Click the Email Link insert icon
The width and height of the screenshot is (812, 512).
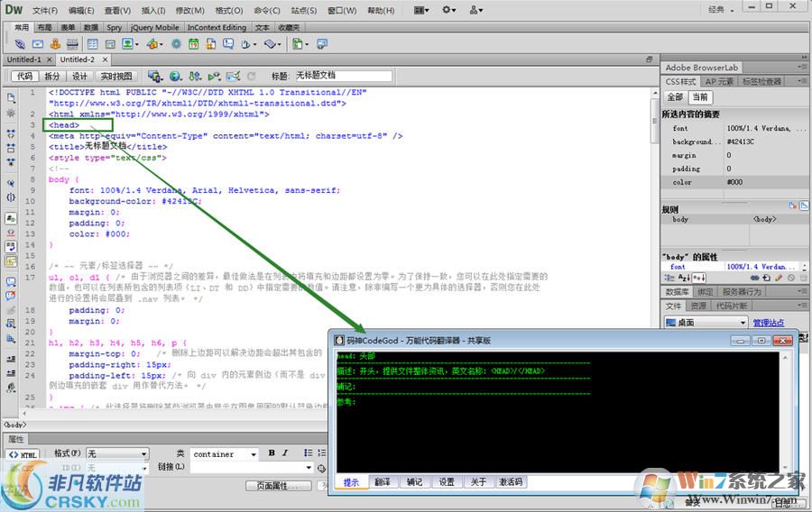click(x=39, y=43)
